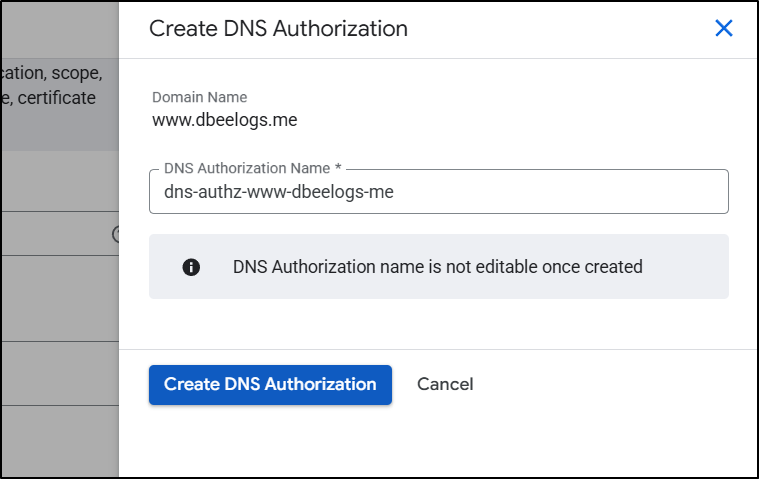Select the www.dbeelogs.me domain value

224,121
